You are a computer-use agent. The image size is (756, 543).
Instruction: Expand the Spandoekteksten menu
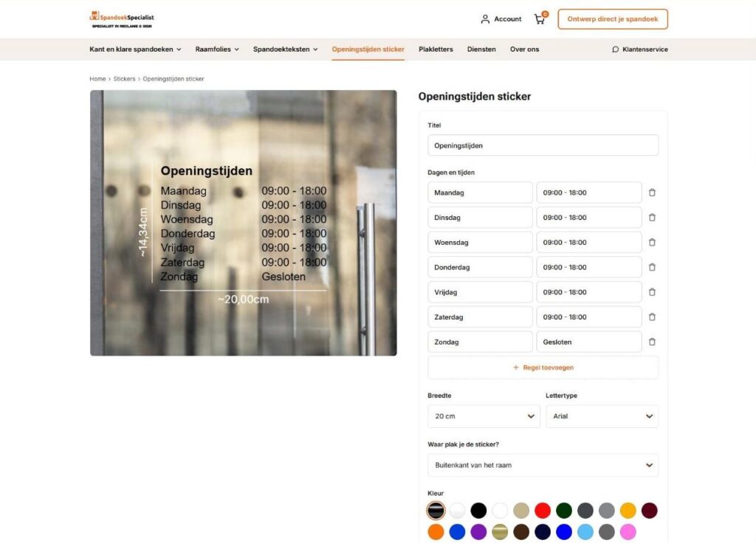pyautogui.click(x=286, y=49)
